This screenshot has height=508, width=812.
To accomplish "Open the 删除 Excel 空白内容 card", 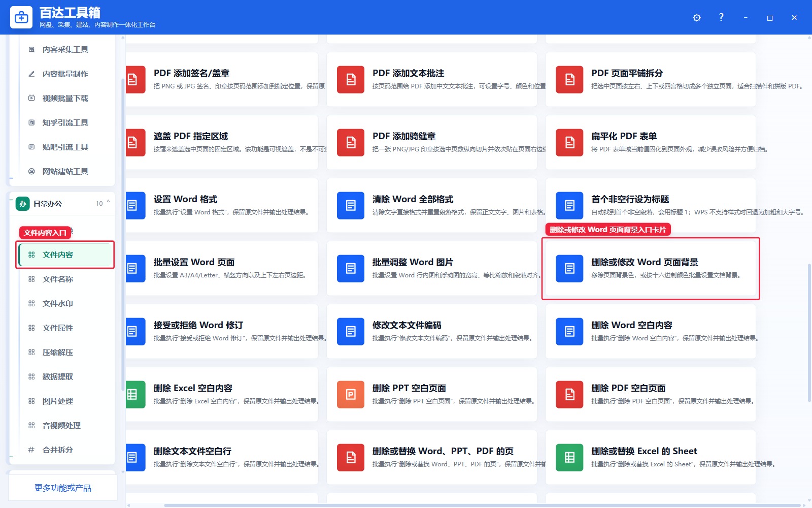I will (x=222, y=394).
